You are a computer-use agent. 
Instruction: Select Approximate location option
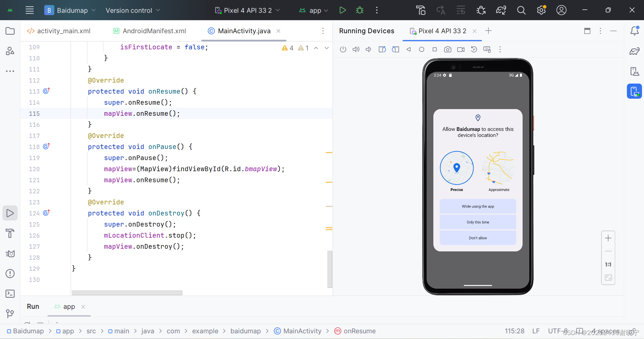[x=499, y=171]
